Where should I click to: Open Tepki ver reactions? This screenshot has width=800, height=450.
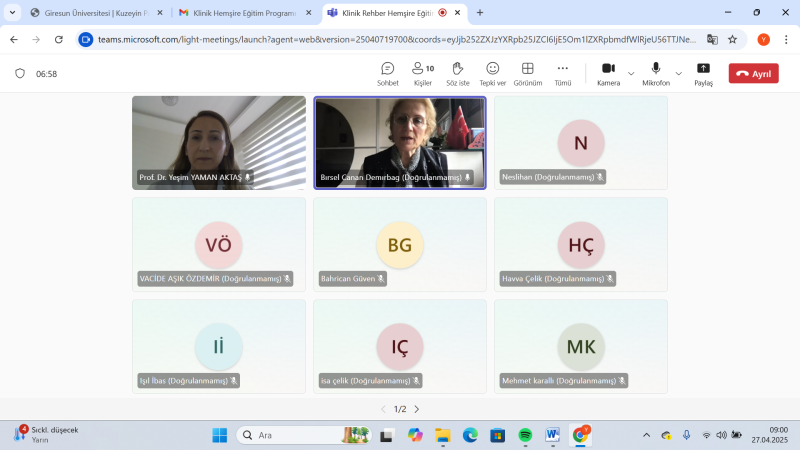492,74
